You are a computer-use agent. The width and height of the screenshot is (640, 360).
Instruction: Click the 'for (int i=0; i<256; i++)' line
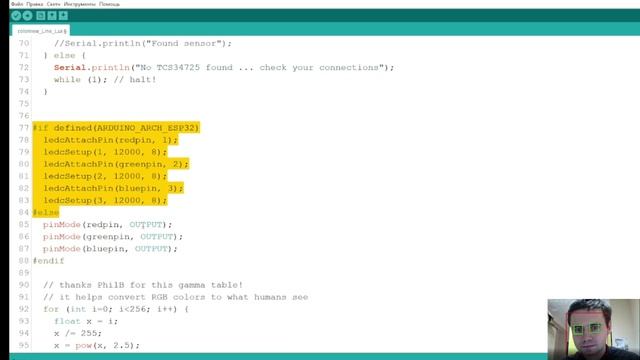click(116, 309)
